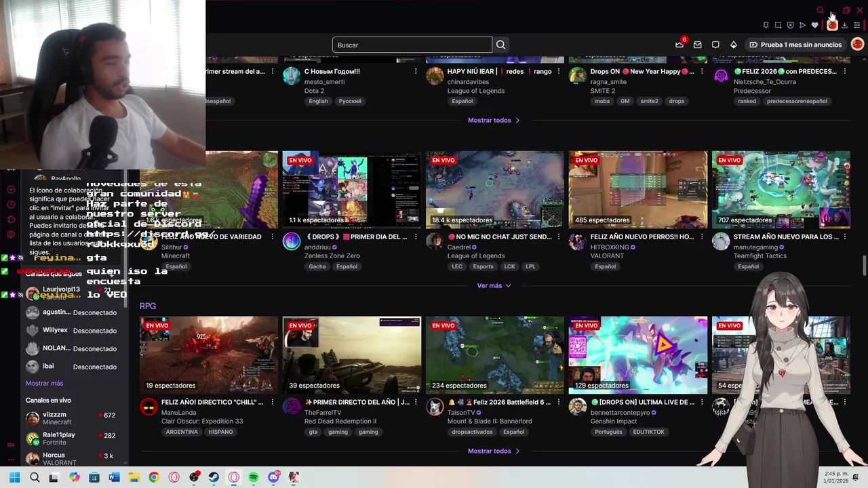Open the whispers chat bubble icon
The width and height of the screenshot is (868, 488).
(x=715, y=45)
